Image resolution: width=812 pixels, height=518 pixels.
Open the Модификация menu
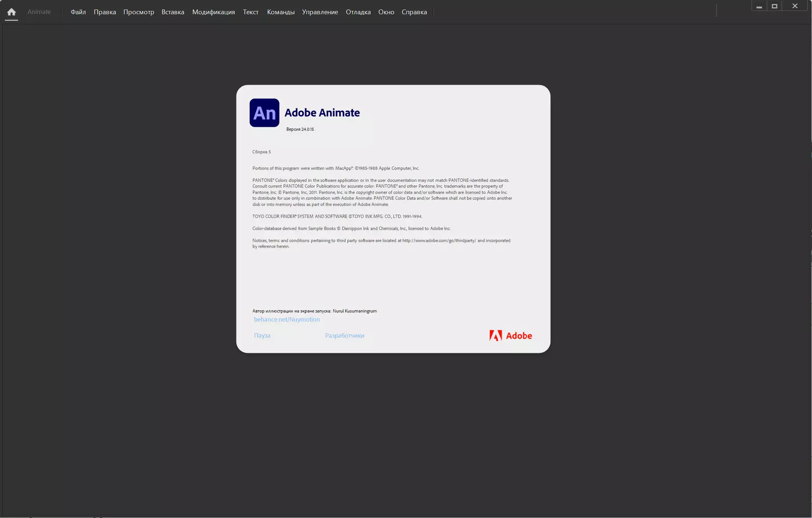click(x=213, y=12)
